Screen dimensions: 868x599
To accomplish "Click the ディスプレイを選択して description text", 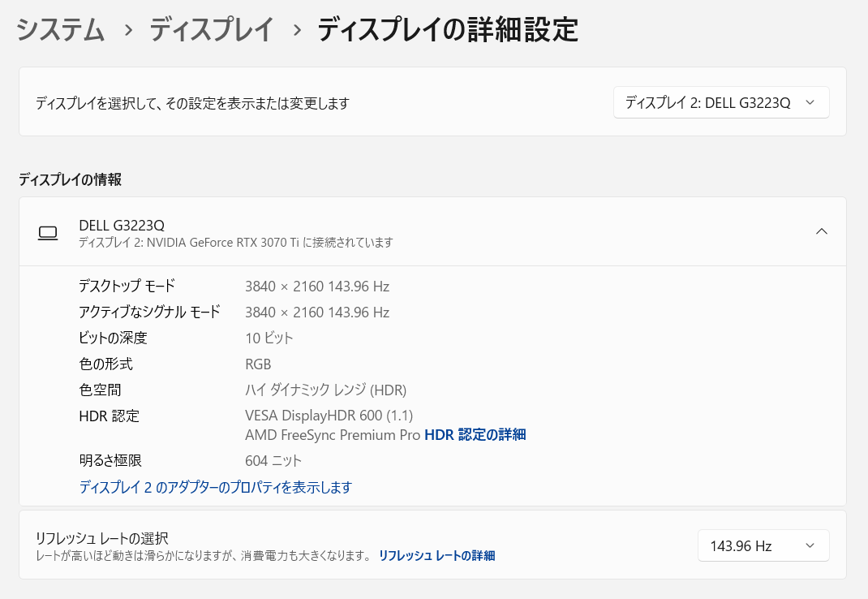I will pos(192,103).
